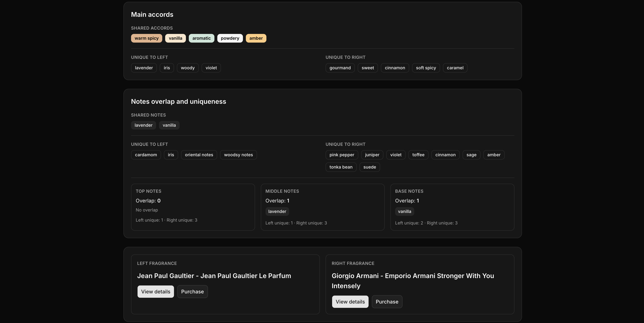Click vanilla chip under Base Notes overlap
This screenshot has width=644, height=323.
[404, 211]
